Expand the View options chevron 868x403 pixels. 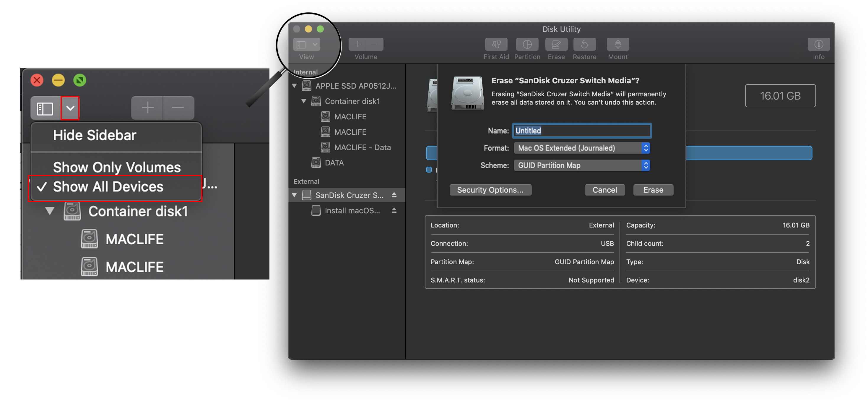pyautogui.click(x=70, y=108)
